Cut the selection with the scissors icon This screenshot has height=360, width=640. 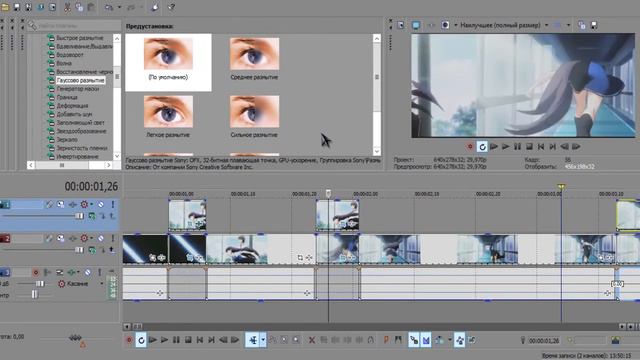pos(67,7)
